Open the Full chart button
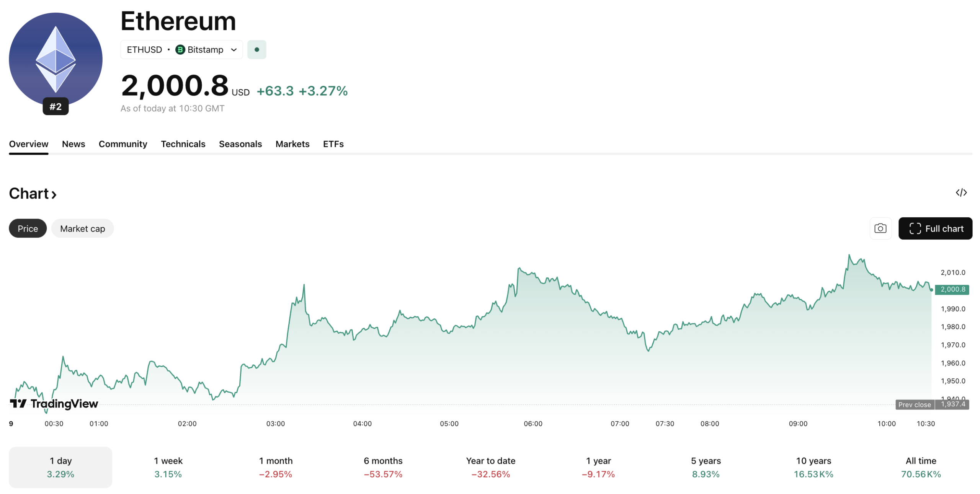Screen dimensions: 980x494 click(935, 228)
